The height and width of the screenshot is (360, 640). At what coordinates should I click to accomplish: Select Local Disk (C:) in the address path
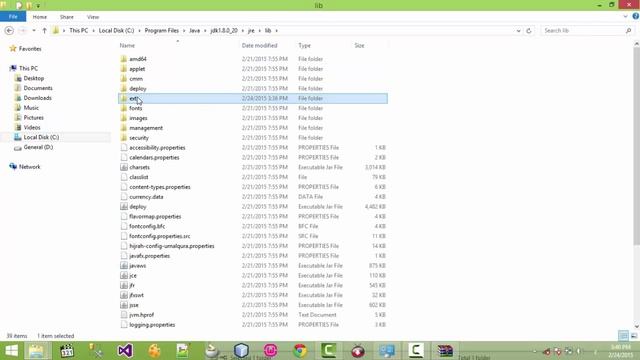click(x=116, y=31)
